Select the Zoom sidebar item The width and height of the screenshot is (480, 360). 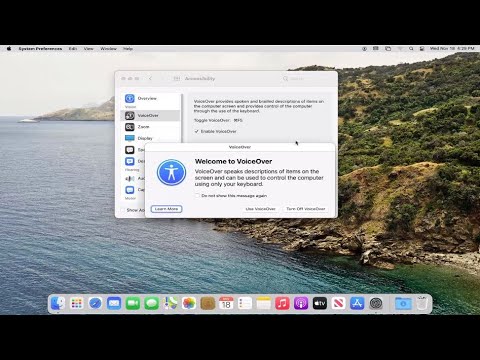[x=151, y=127]
